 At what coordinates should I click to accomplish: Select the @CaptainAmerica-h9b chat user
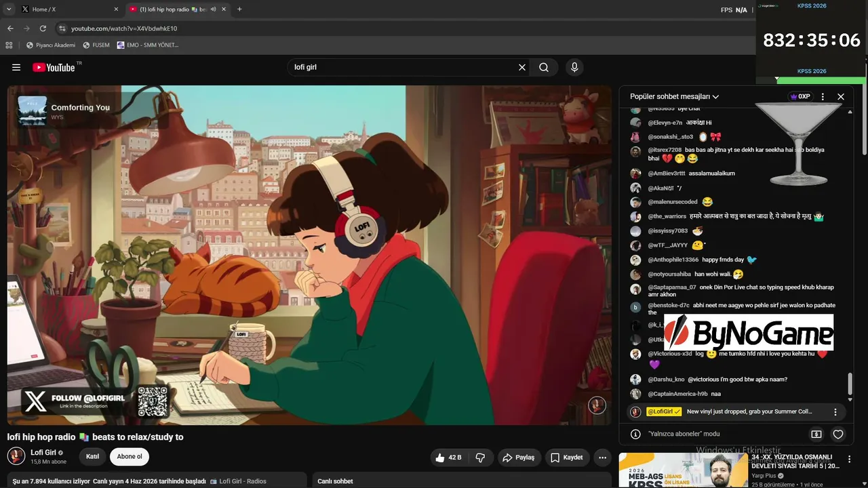point(677,394)
